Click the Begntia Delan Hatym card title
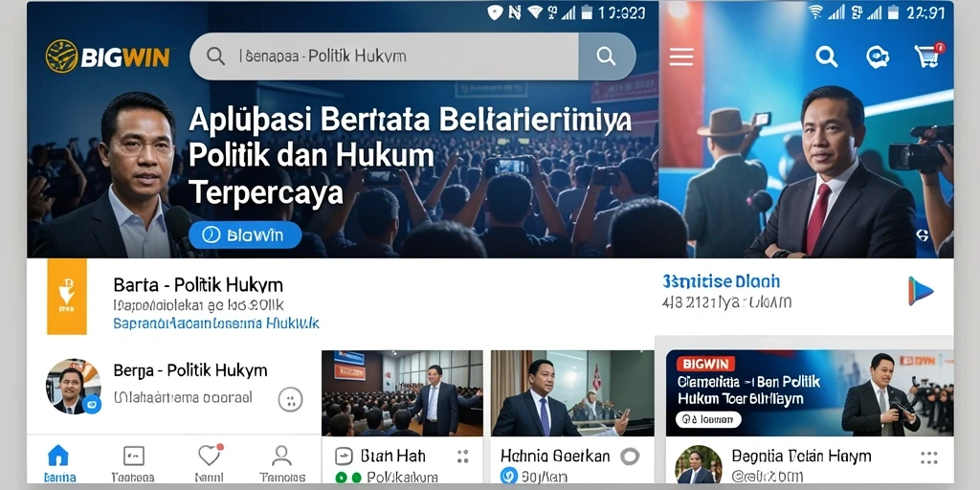Viewport: 980px width, 490px height. [801, 455]
